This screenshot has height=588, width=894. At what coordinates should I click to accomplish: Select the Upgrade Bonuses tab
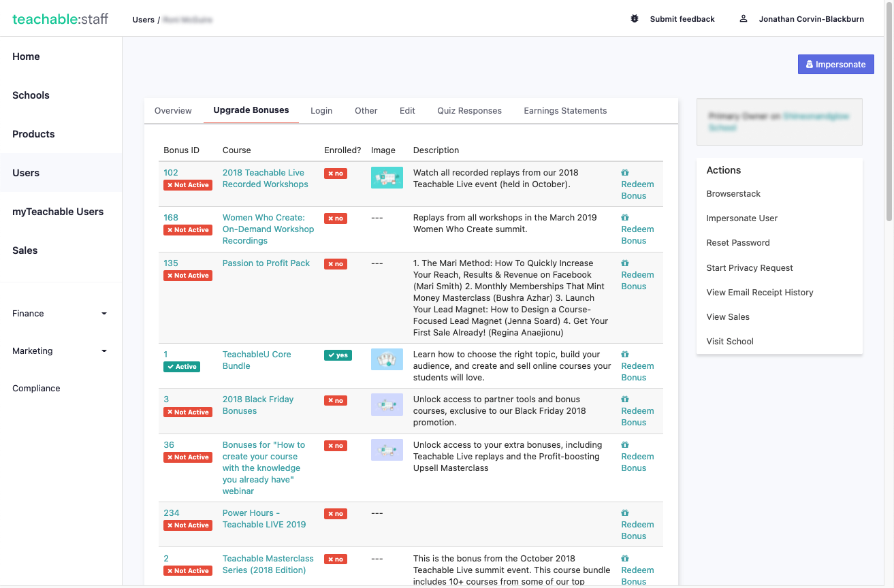pyautogui.click(x=251, y=110)
